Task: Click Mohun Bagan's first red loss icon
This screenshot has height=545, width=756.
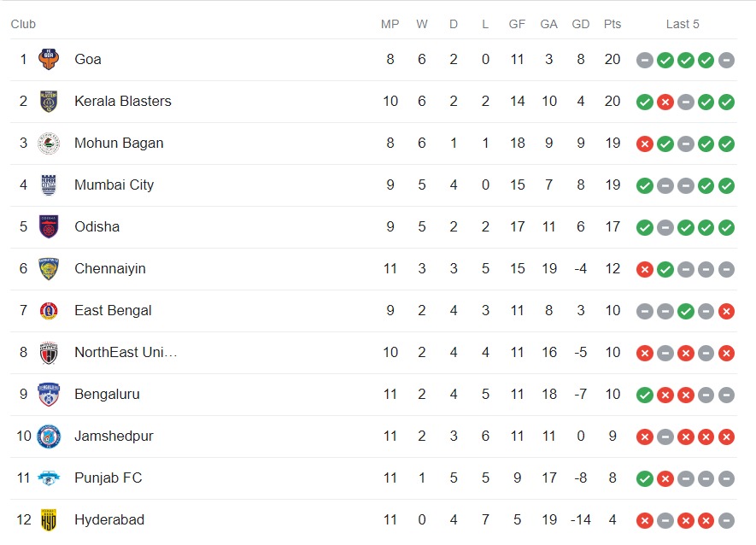Action: point(645,144)
